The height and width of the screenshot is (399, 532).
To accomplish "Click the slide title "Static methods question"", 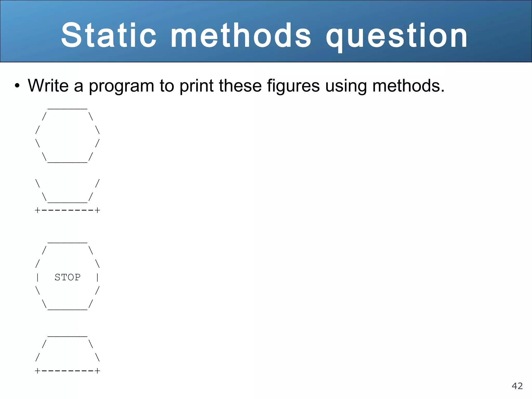I will coord(264,35).
